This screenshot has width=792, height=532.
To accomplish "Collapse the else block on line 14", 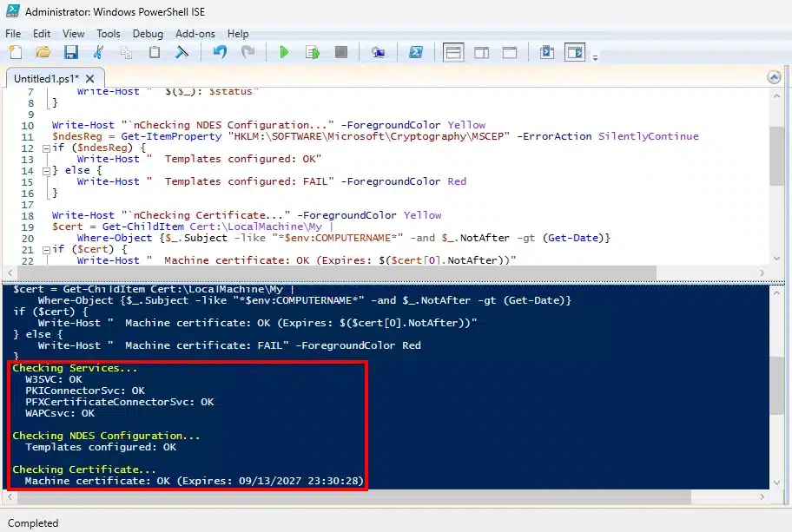I will 46,171.
